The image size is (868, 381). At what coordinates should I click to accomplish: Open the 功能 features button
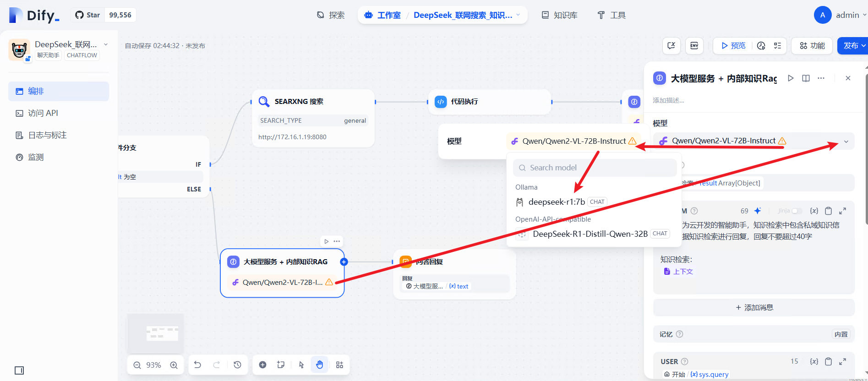(x=812, y=46)
